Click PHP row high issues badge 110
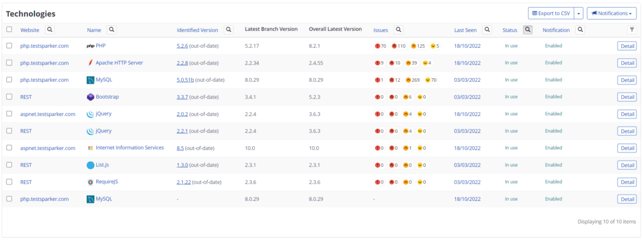This screenshot has width=644, height=240. click(x=398, y=46)
